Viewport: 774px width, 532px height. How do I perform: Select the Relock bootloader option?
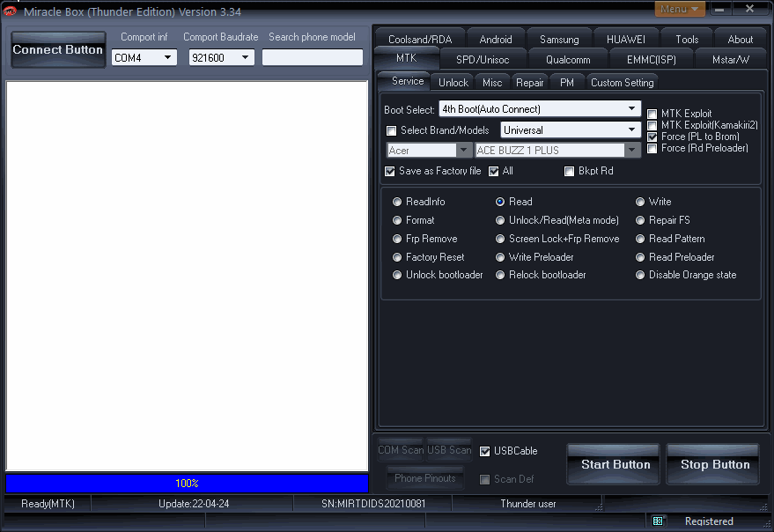(500, 275)
